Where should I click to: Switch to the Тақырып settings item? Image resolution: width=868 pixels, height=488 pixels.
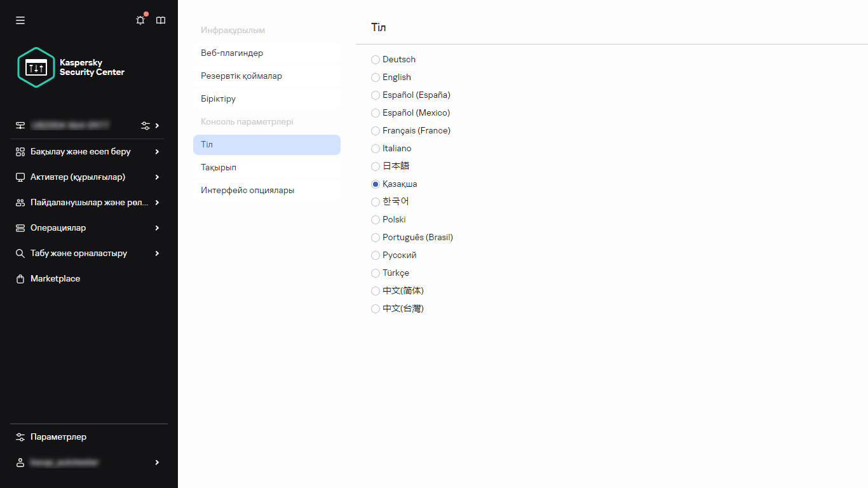click(219, 168)
